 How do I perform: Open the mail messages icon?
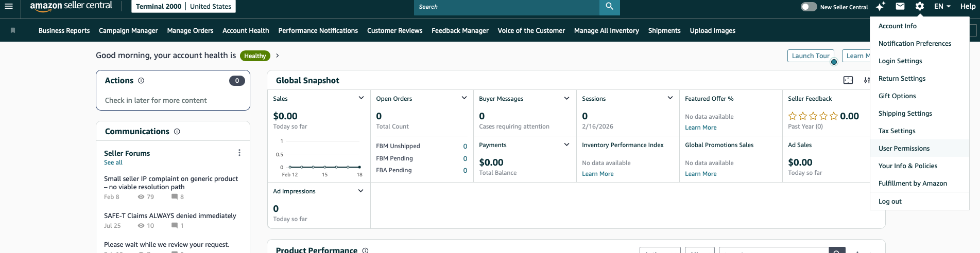[900, 6]
